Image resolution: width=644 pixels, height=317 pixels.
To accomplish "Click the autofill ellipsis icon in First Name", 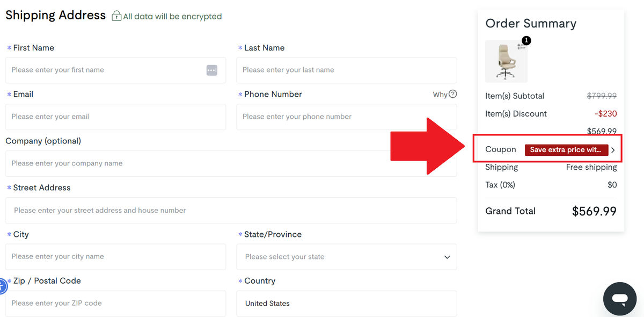I will (211, 70).
